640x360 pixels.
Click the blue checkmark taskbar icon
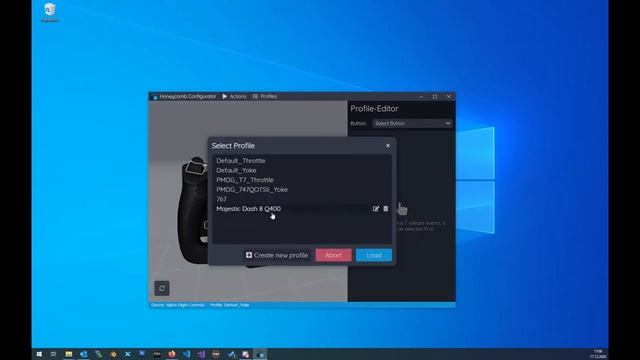[231, 354]
